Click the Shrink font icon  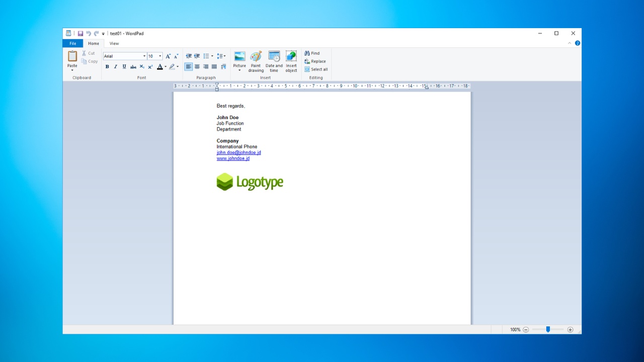(176, 56)
